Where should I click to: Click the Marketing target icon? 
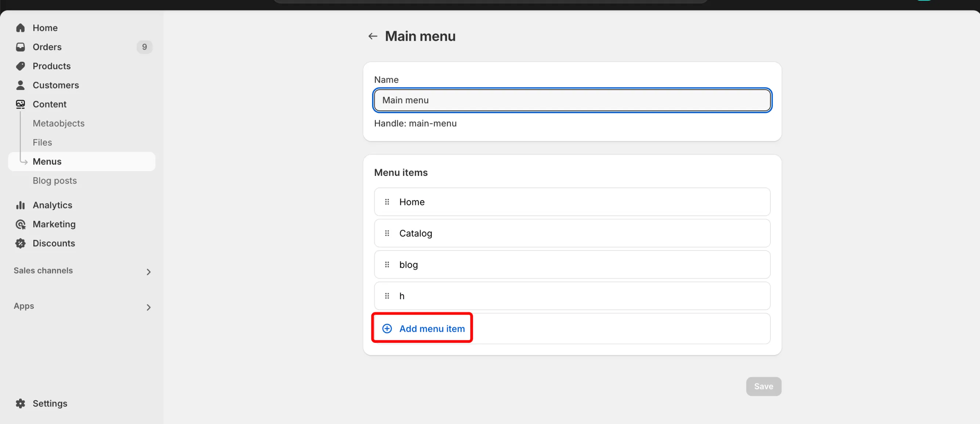(21, 224)
